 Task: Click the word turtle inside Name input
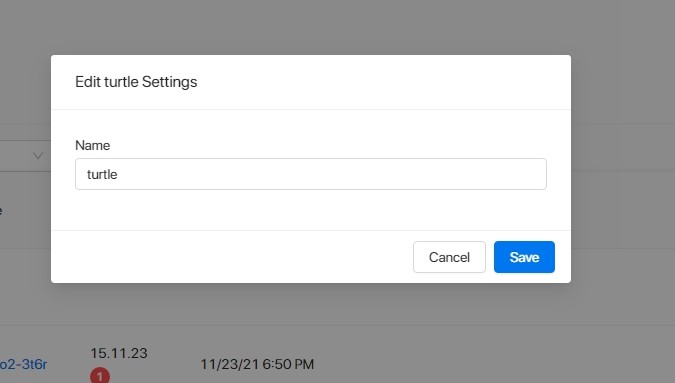[102, 174]
